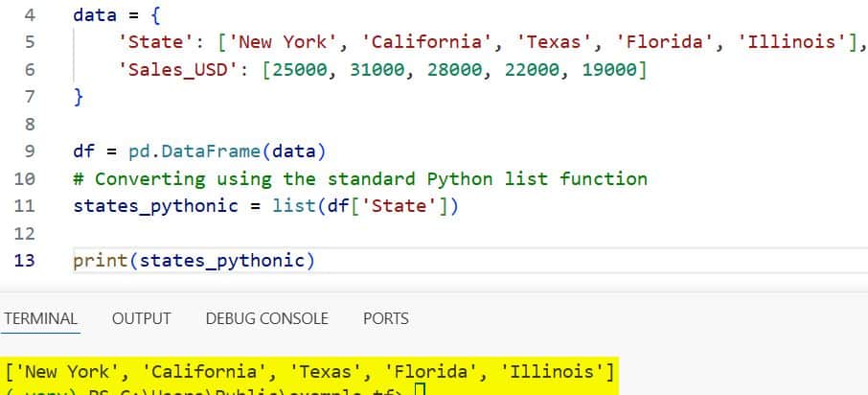Click 'DataFrame' in the pd.DataFrame call

tap(211, 151)
